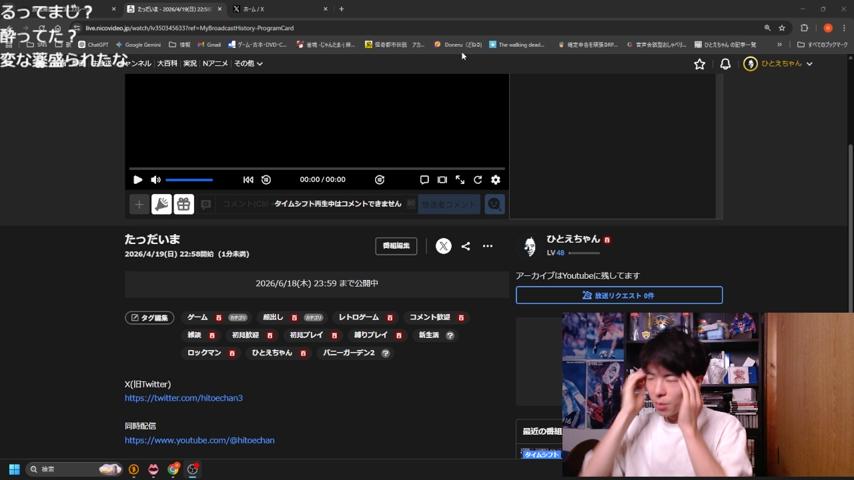Share the broadcast on X
Viewport: 854px width, 480px height.
tap(443, 246)
